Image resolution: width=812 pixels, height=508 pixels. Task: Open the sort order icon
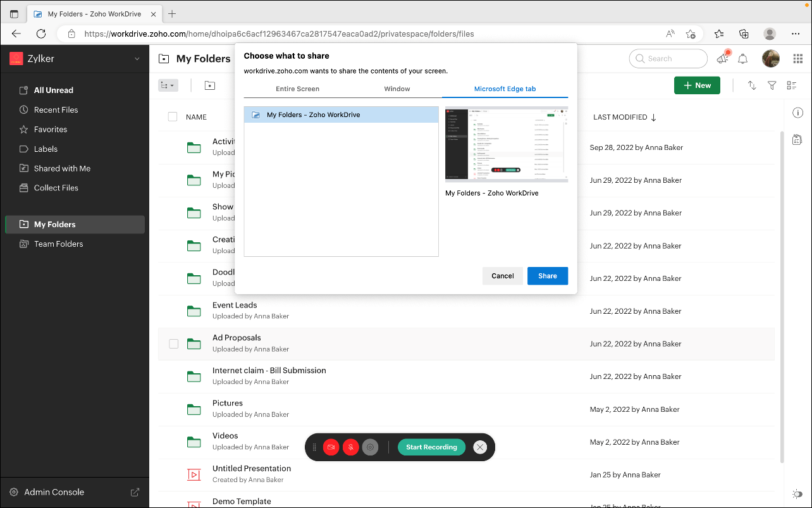(x=752, y=85)
